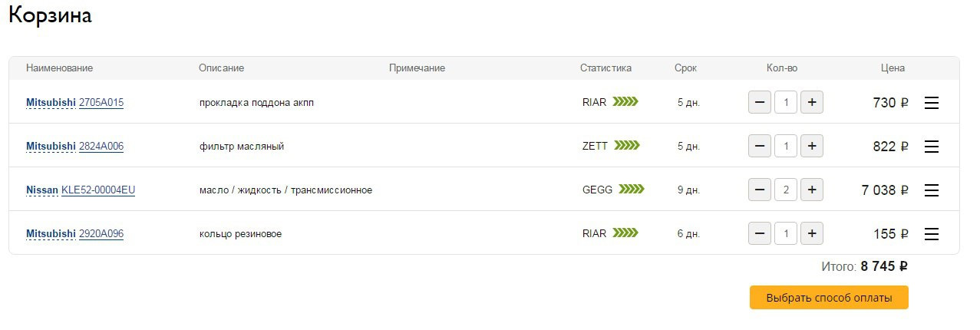980x330 pixels.
Task: Increase quantity of Nissan transmission fluid
Action: [x=812, y=190]
